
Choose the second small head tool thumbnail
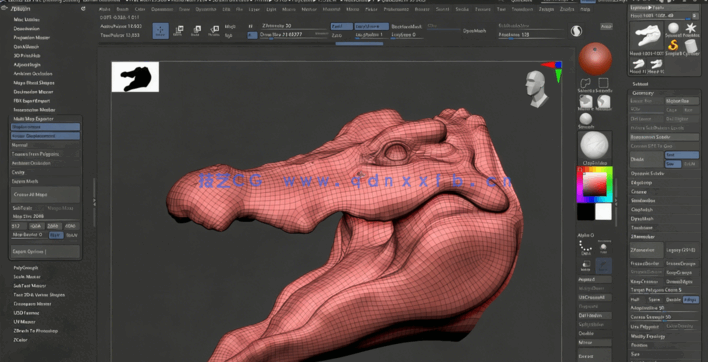point(656,64)
